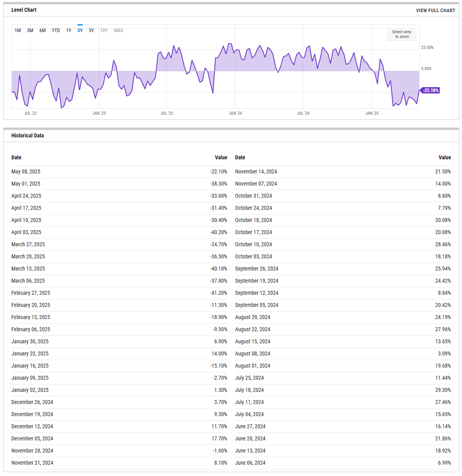Click the Select area to zoom box
The image size is (462, 476).
pyautogui.click(x=402, y=34)
